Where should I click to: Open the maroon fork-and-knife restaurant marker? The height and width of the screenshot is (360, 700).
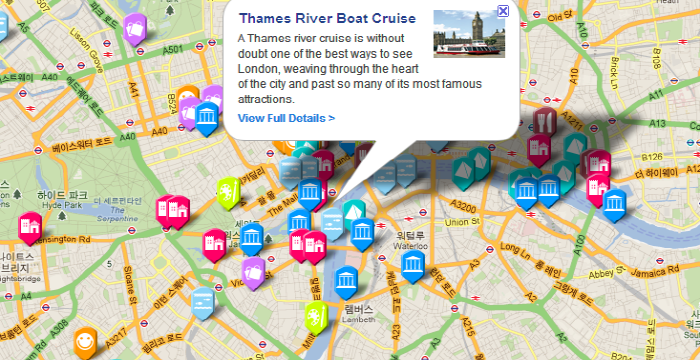click(x=545, y=121)
